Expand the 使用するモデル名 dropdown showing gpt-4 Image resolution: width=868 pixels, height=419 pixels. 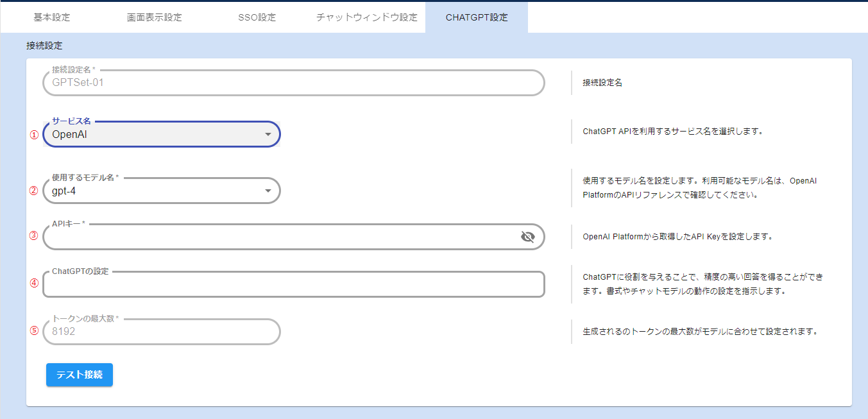pos(162,191)
